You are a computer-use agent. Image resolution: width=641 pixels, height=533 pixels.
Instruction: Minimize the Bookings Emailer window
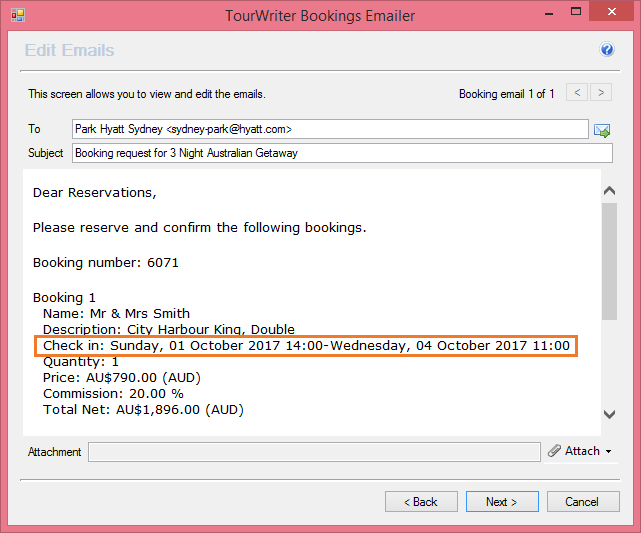click(549, 13)
